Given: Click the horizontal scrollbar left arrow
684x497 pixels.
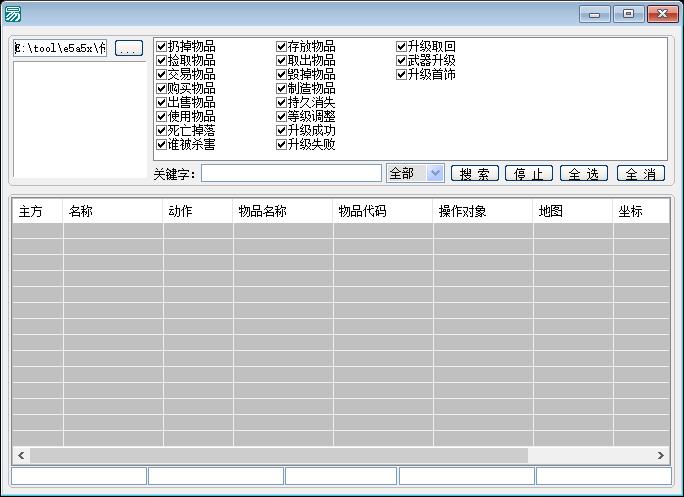Looking at the screenshot, I should tap(21, 456).
